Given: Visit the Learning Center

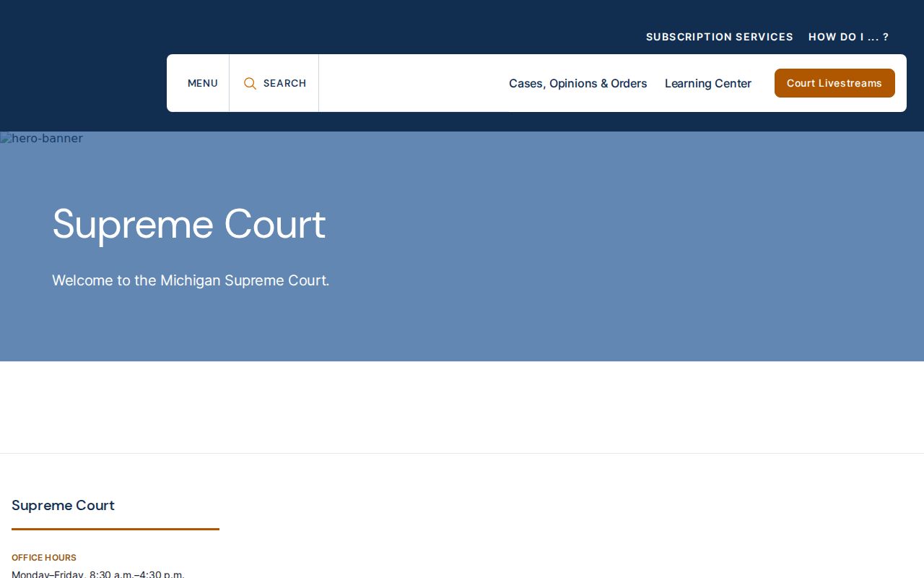Looking at the screenshot, I should (708, 83).
